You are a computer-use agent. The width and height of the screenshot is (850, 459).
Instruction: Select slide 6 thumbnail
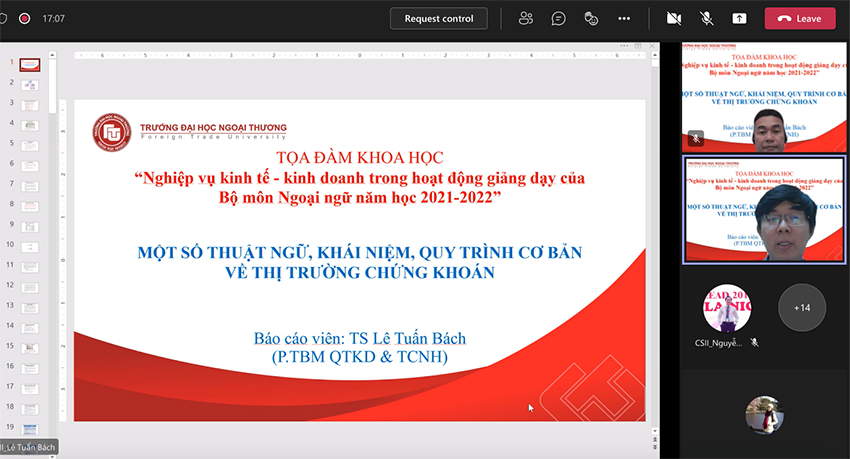[30, 166]
